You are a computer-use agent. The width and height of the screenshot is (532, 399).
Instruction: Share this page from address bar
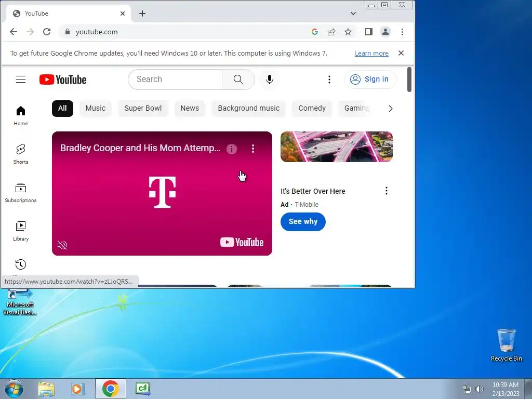[x=331, y=32]
